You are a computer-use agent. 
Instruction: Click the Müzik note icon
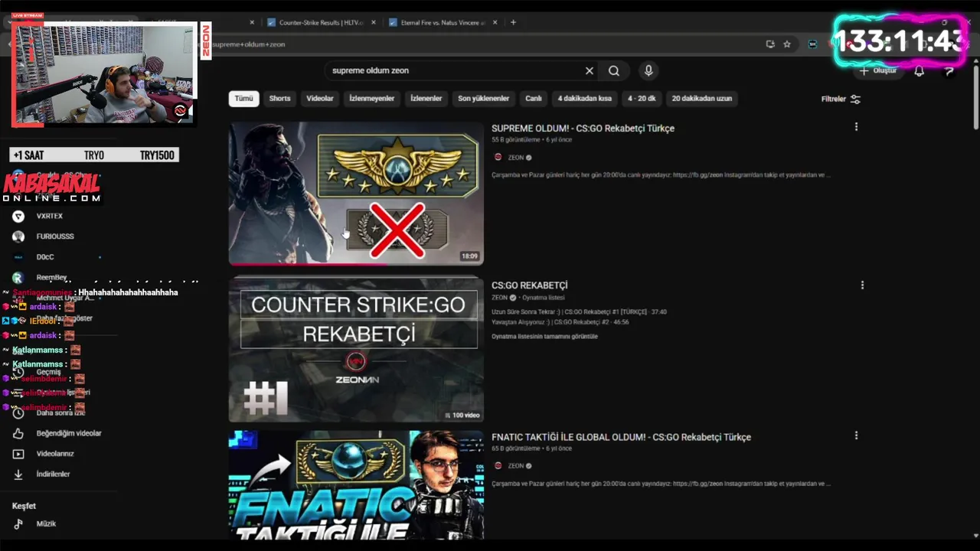(18, 524)
